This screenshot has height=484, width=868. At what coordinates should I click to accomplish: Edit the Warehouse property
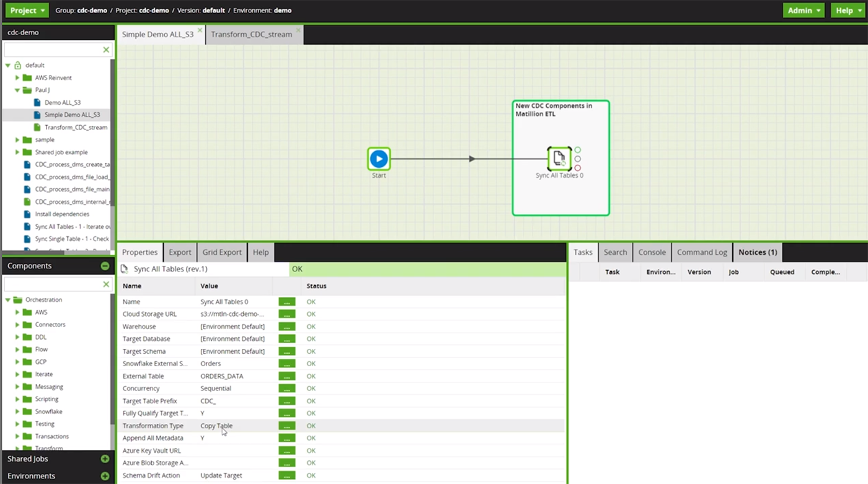tap(286, 327)
